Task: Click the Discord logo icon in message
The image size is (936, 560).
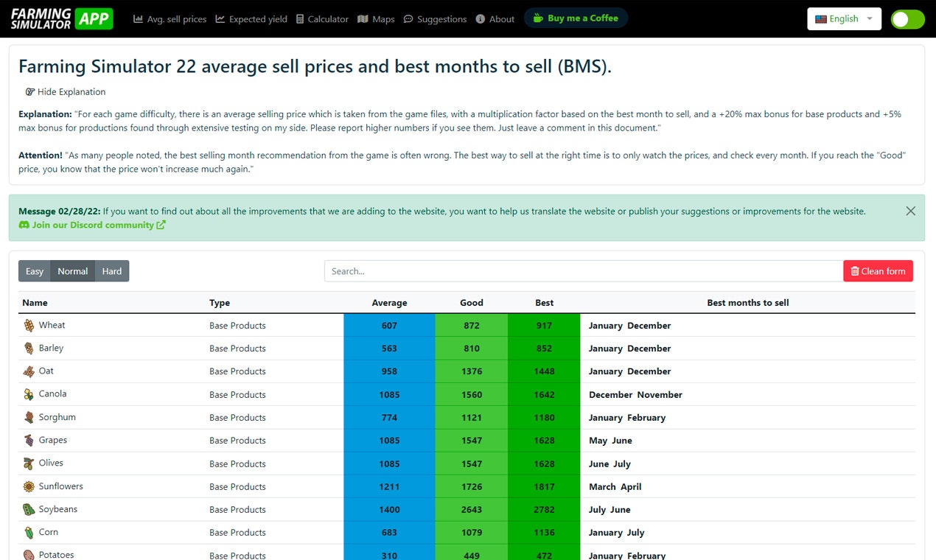Action: click(x=24, y=225)
